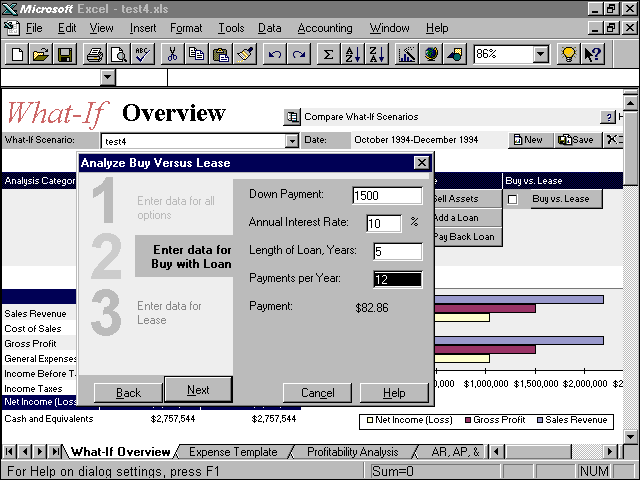Click the Compare What-If Scenarios icon button

click(x=293, y=117)
